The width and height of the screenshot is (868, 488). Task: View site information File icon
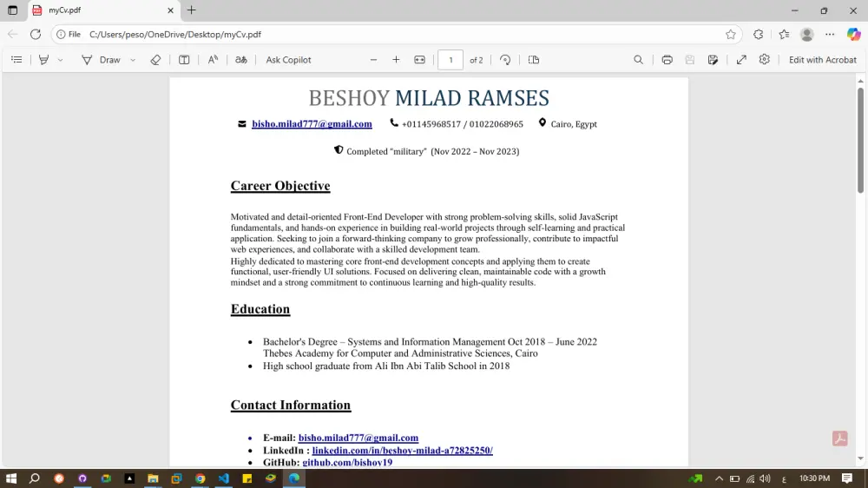pyautogui.click(x=69, y=35)
